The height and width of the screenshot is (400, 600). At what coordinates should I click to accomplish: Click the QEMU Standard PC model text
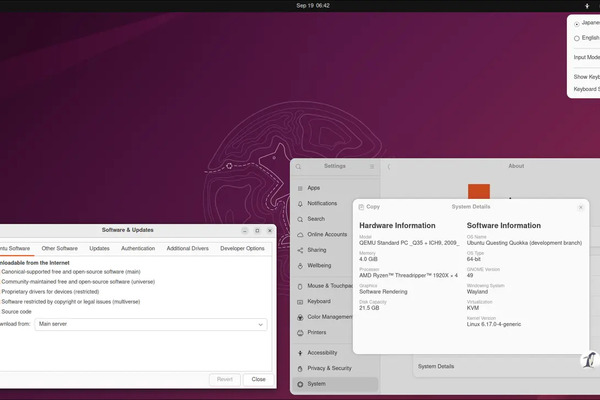tap(409, 243)
